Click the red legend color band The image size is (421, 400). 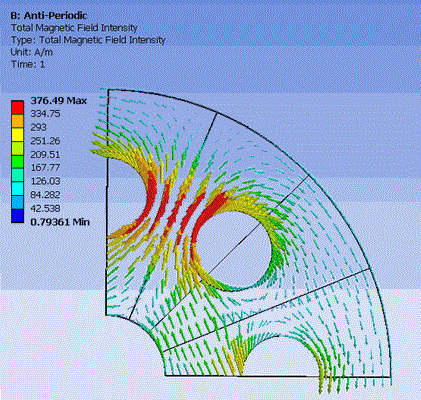pos(17,107)
